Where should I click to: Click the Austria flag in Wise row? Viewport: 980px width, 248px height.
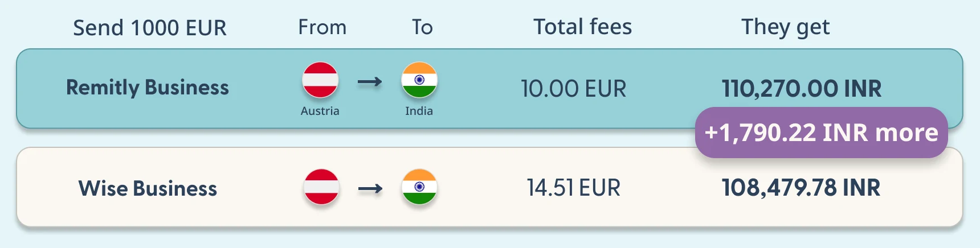click(321, 187)
